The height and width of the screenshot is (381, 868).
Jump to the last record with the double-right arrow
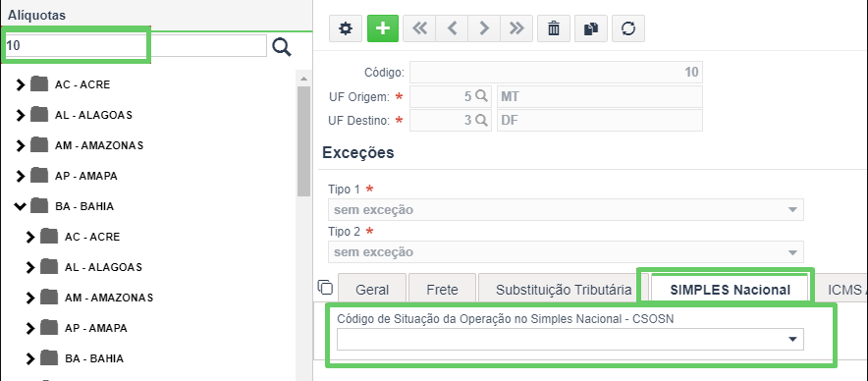(516, 28)
